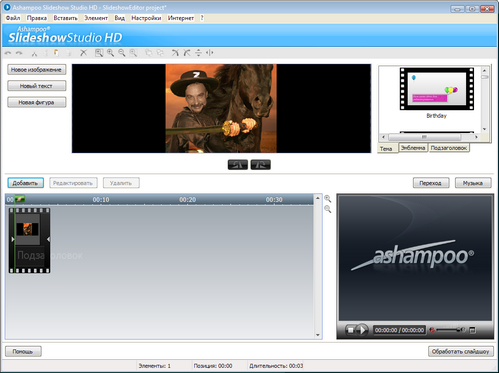The height and width of the screenshot is (373, 499).
Task: Click the Undo arrow in toolbar
Action: (x=8, y=53)
